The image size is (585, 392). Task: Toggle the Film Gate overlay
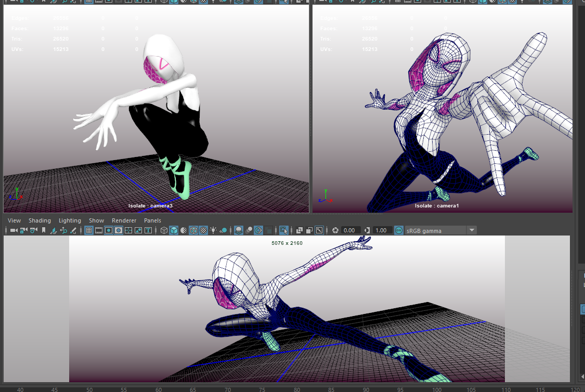coord(98,230)
